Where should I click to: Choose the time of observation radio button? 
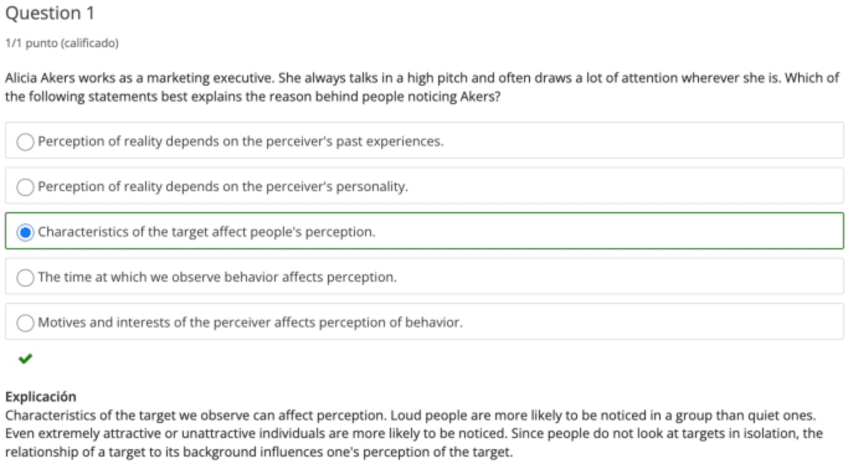point(25,277)
